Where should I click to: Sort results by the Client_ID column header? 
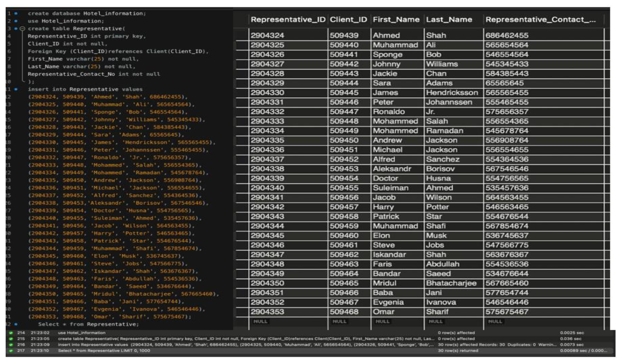click(348, 20)
